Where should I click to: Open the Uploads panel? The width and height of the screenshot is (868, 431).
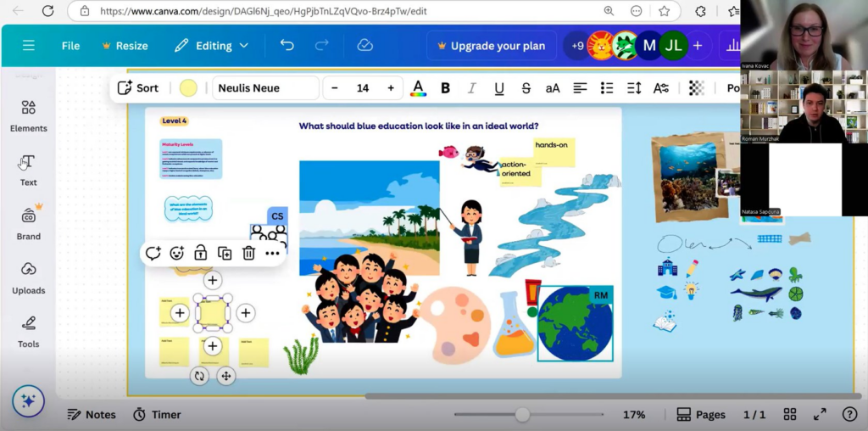tap(28, 277)
